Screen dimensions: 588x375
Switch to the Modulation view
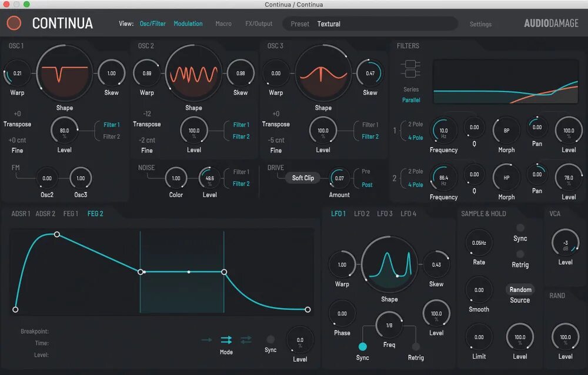[188, 24]
